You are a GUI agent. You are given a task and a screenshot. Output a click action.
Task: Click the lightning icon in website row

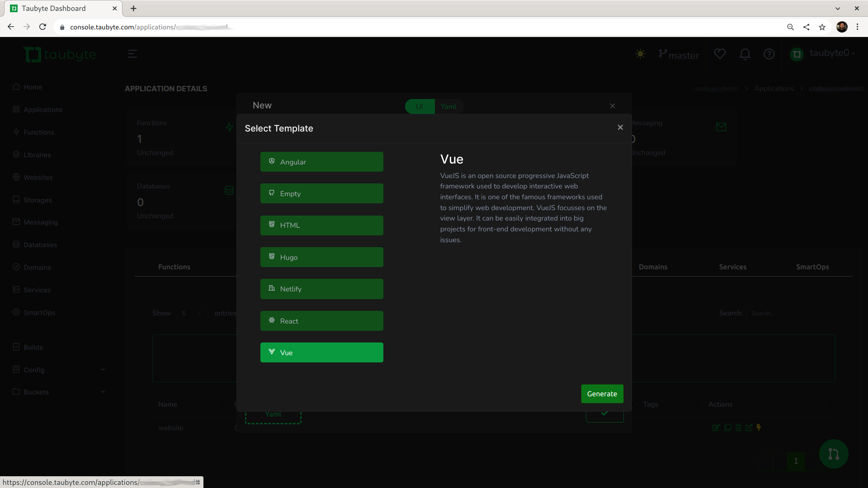[x=759, y=427]
